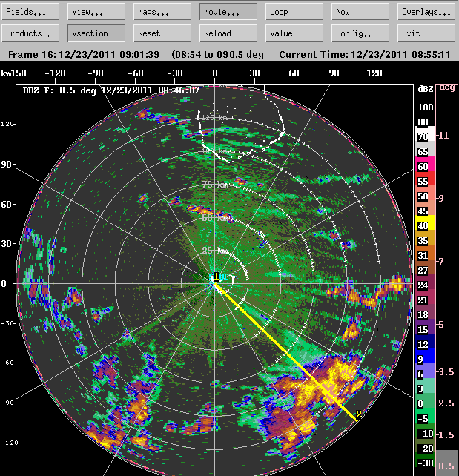Viewport: 459px width, 476px height.
Task: Select the 7 deg elevation tick
Action: 441,262
